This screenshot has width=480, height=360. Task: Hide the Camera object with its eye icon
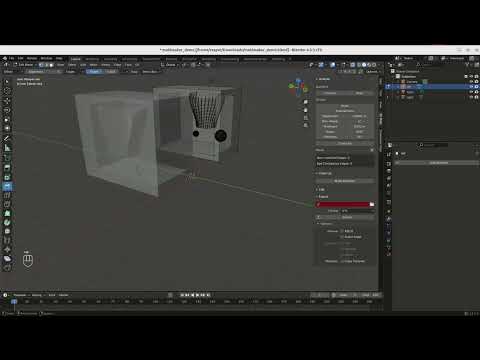click(471, 81)
